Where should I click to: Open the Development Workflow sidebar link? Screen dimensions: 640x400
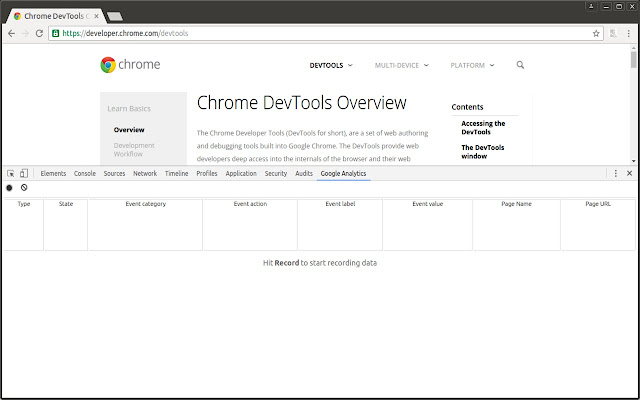(x=134, y=150)
